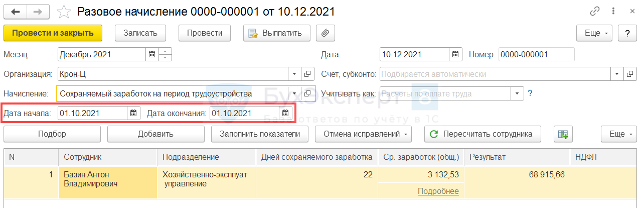Open the table Еще menu

click(x=619, y=134)
